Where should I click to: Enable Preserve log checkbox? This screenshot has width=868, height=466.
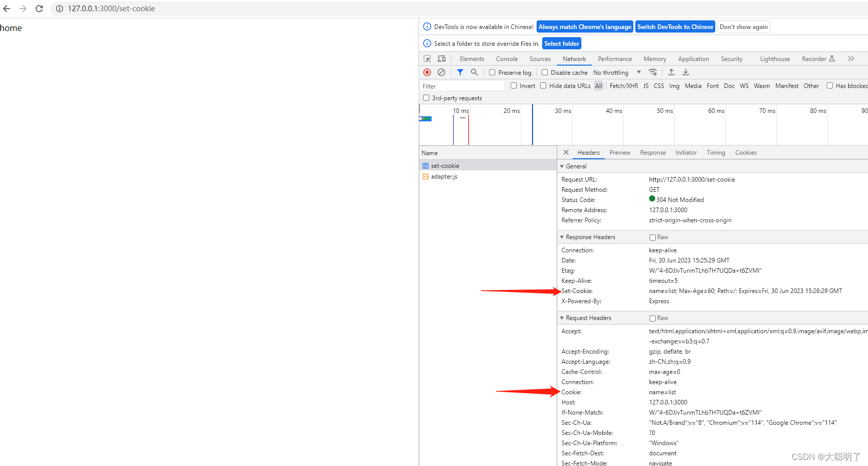[492, 72]
